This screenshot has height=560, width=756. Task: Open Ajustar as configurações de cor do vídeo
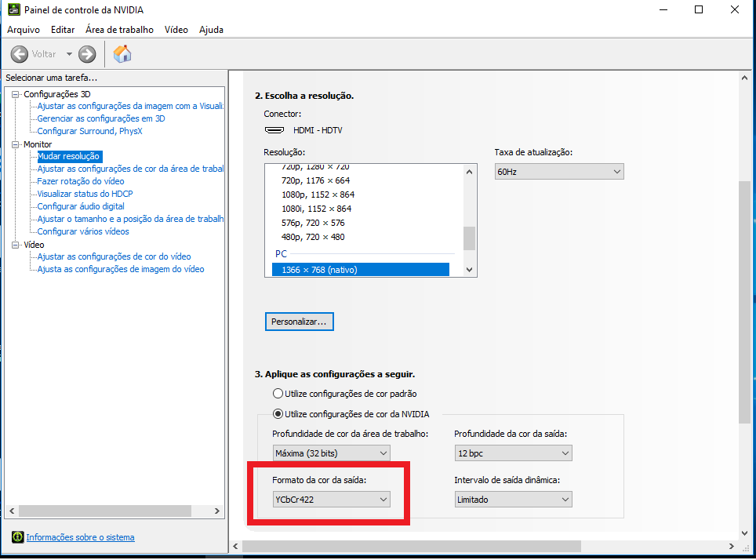[114, 256]
